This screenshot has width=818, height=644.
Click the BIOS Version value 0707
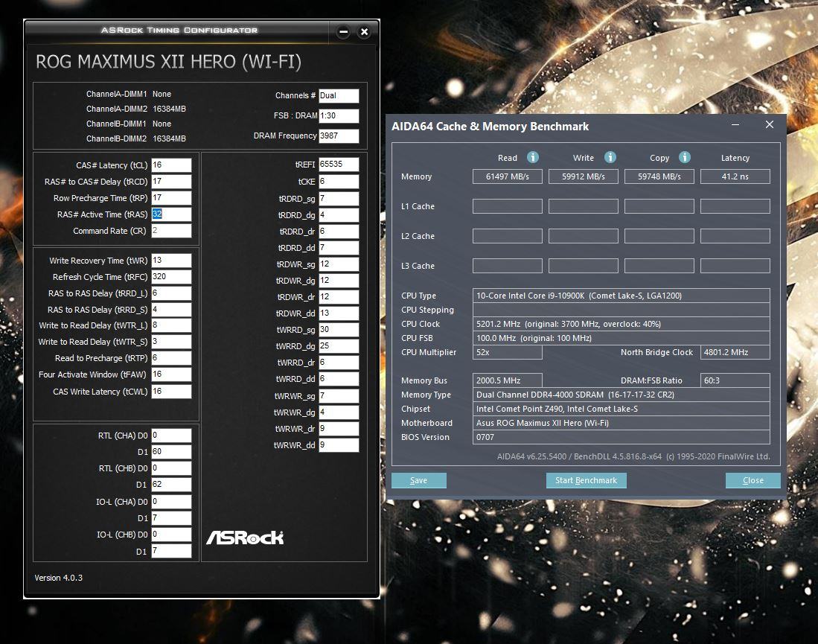pyautogui.click(x=622, y=437)
